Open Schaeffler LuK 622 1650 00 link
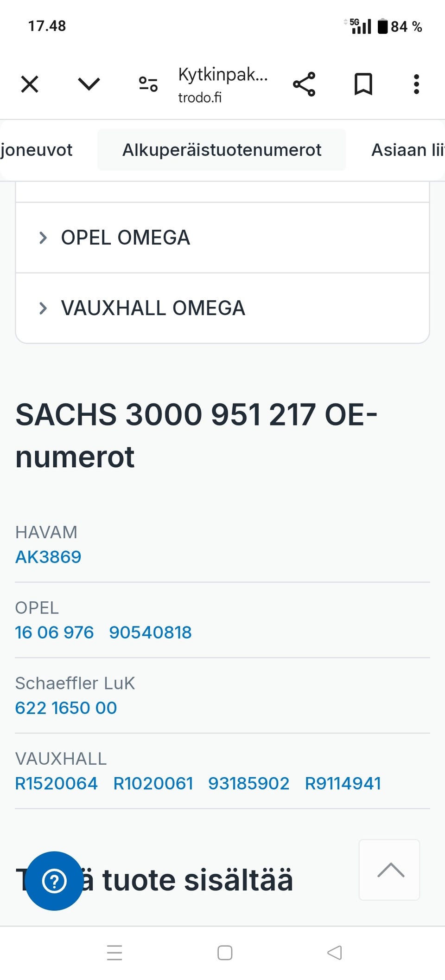 point(66,708)
